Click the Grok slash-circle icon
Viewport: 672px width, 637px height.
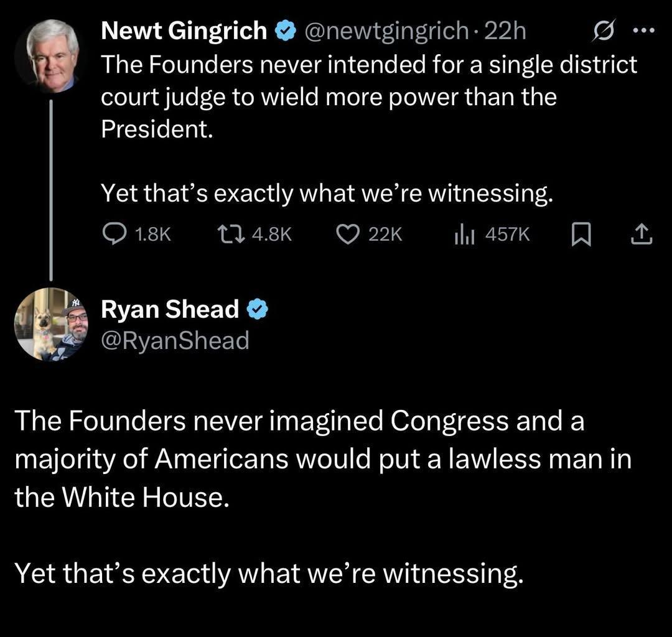coord(604,30)
